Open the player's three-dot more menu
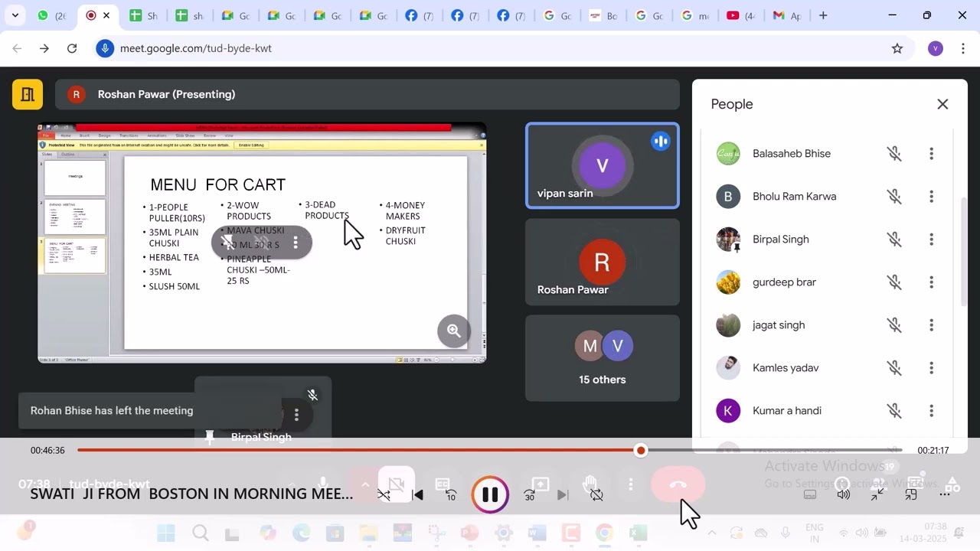 pyautogui.click(x=945, y=494)
